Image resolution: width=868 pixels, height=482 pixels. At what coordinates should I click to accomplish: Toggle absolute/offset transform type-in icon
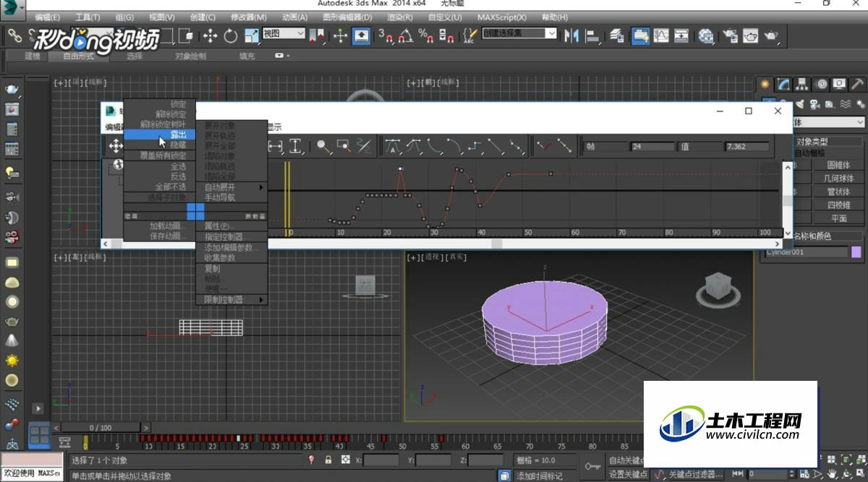pyautogui.click(x=346, y=460)
